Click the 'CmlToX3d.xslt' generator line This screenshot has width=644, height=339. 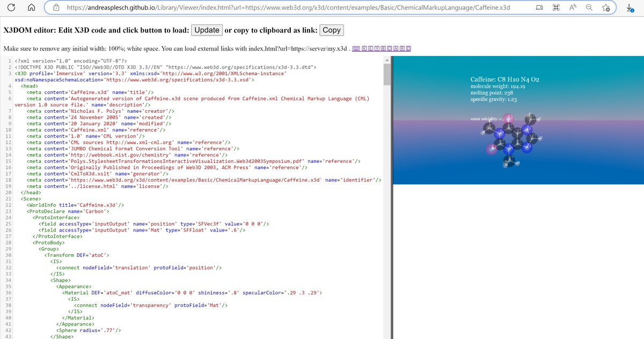(98, 174)
